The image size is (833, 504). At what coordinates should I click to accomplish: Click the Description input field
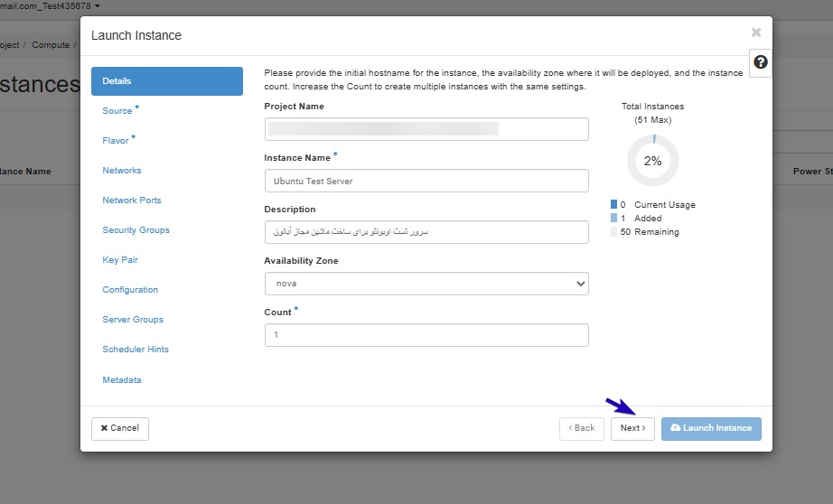(426, 232)
